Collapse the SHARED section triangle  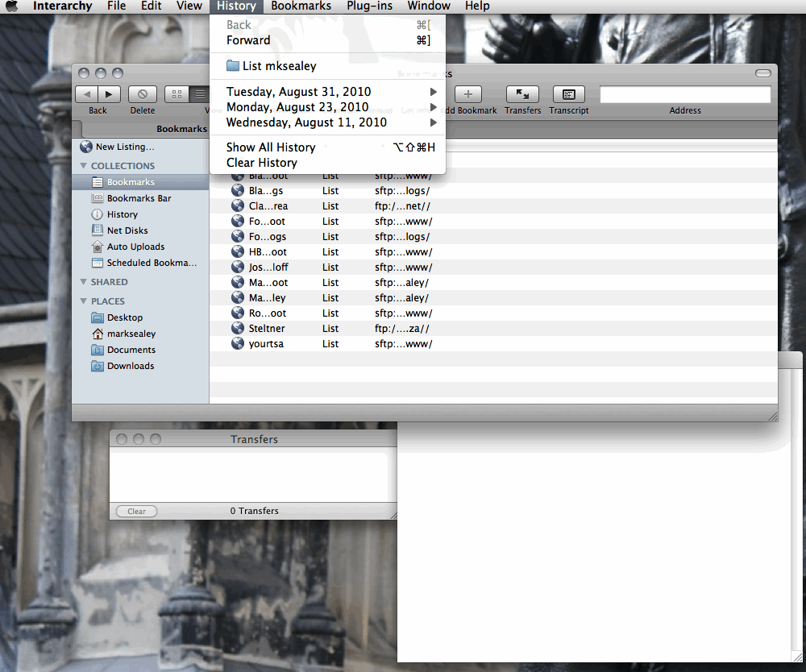[x=83, y=282]
